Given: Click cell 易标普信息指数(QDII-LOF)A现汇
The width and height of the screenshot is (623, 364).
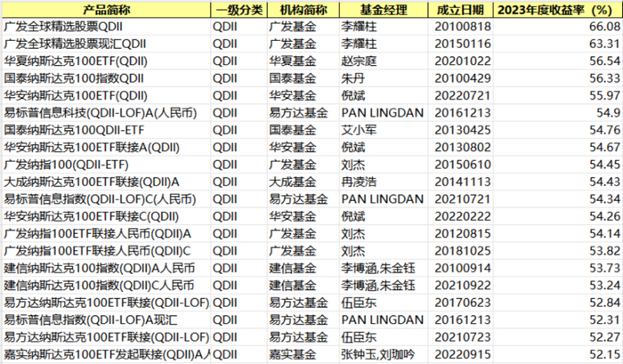Looking at the screenshot, I should (106, 320).
